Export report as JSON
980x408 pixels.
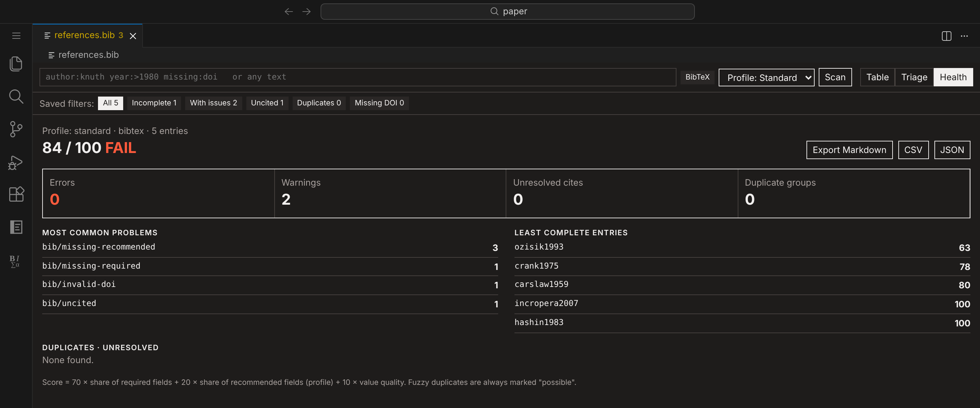(x=952, y=150)
